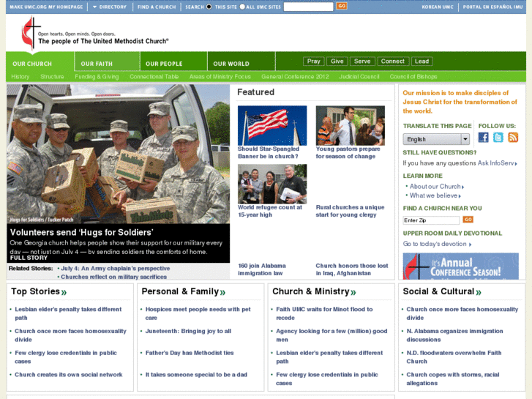Screen dimensions: 532x399
Task: Click the Pray button
Action: (x=313, y=61)
